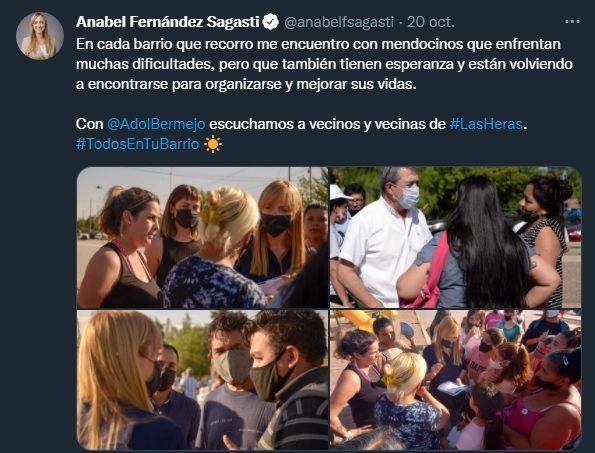Open the #TodosEnTuBarrio hashtag
Viewport: 595px width, 453px height.
[137, 144]
